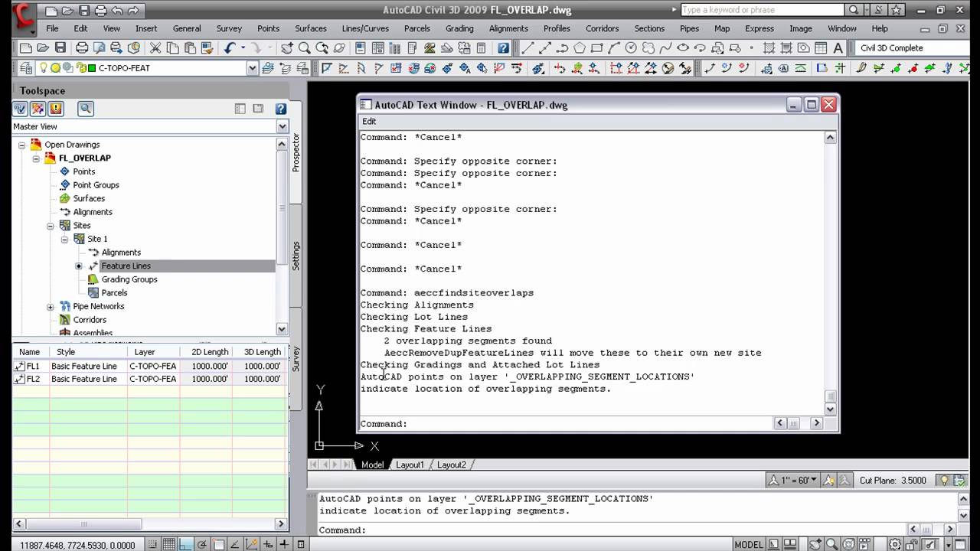Click the Match Properties paintbrush icon
This screenshot has width=980, height=551.
click(207, 47)
